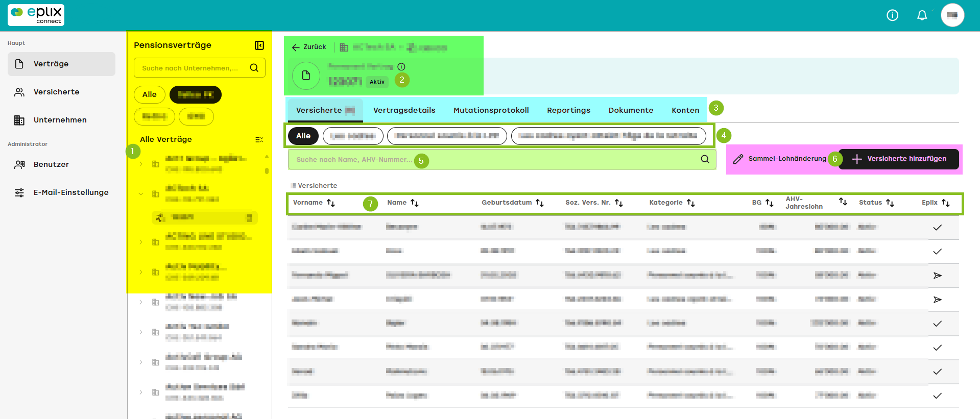This screenshot has height=419, width=980.
Task: Sort table by Name column
Action: pyautogui.click(x=415, y=203)
